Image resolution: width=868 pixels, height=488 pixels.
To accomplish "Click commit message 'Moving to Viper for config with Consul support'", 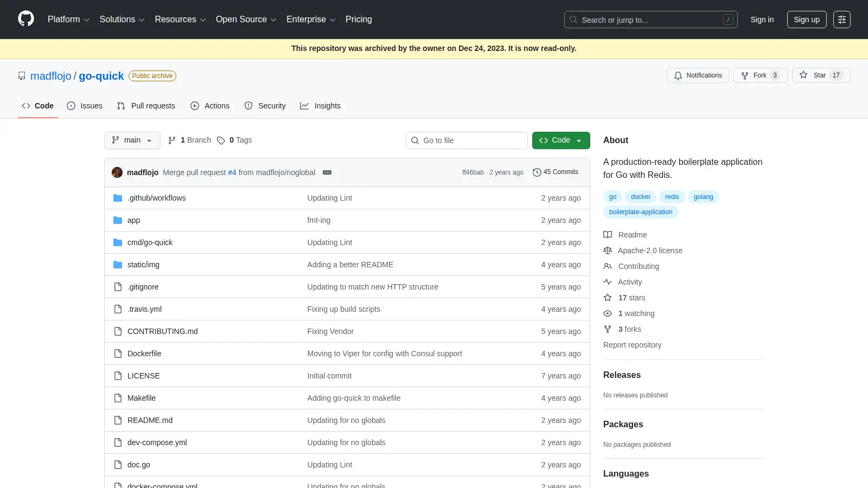I will point(385,354).
